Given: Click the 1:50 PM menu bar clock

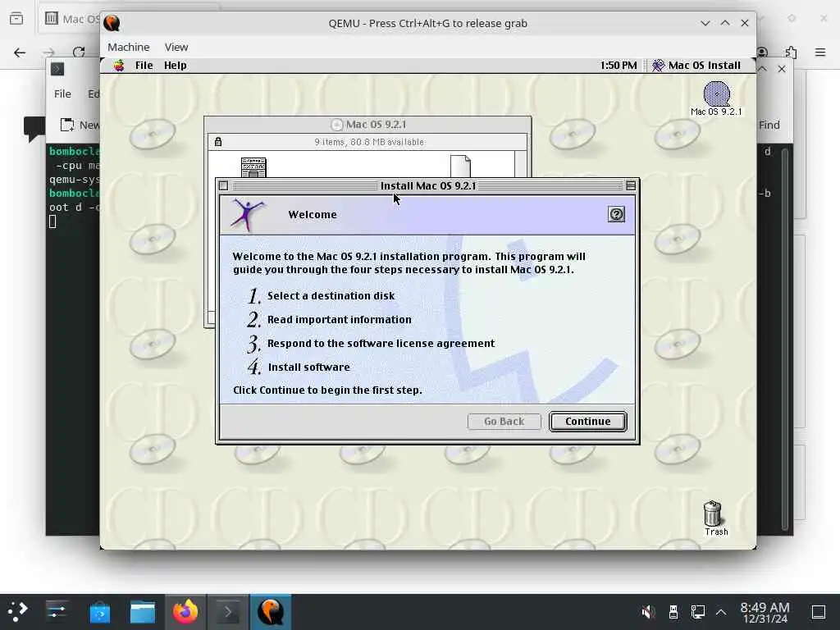Looking at the screenshot, I should (619, 66).
